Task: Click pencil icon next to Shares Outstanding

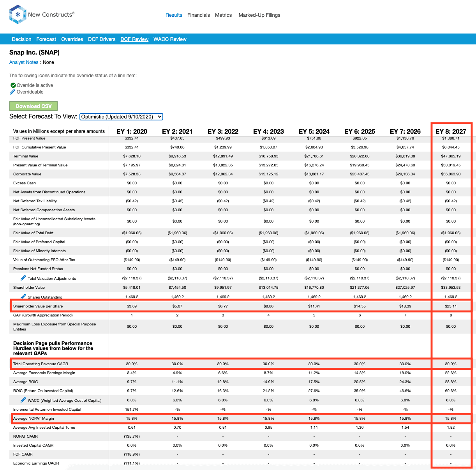Action: 23,297
